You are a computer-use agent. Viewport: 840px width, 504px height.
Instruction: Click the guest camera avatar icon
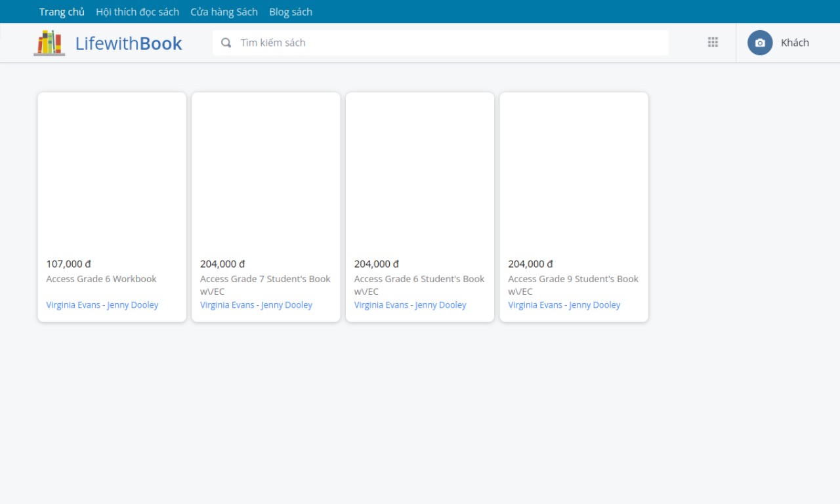coord(760,43)
